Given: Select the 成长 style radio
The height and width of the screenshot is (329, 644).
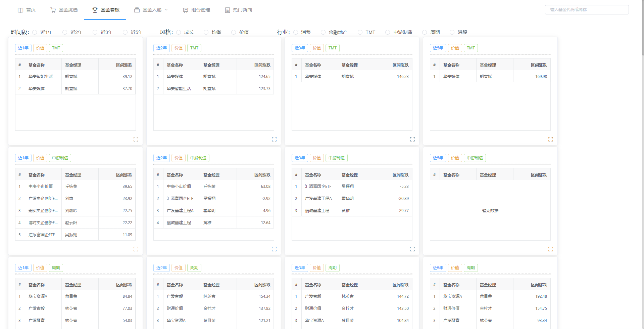Looking at the screenshot, I should (179, 32).
